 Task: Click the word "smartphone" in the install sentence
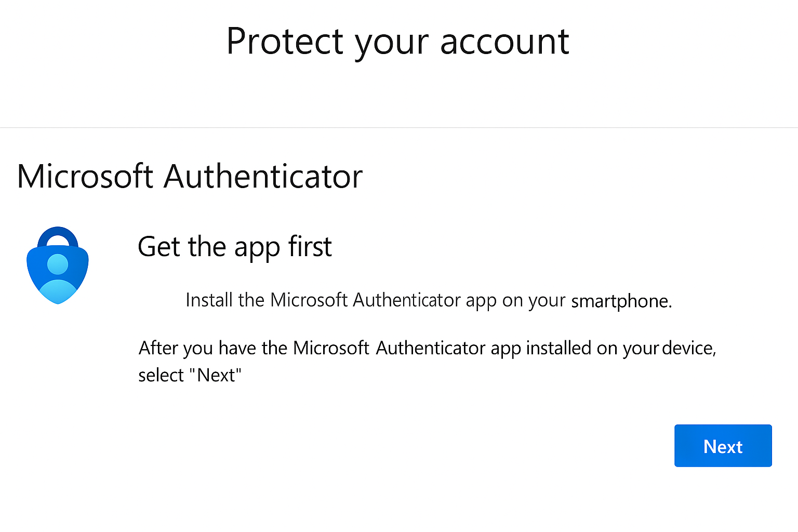click(x=620, y=301)
